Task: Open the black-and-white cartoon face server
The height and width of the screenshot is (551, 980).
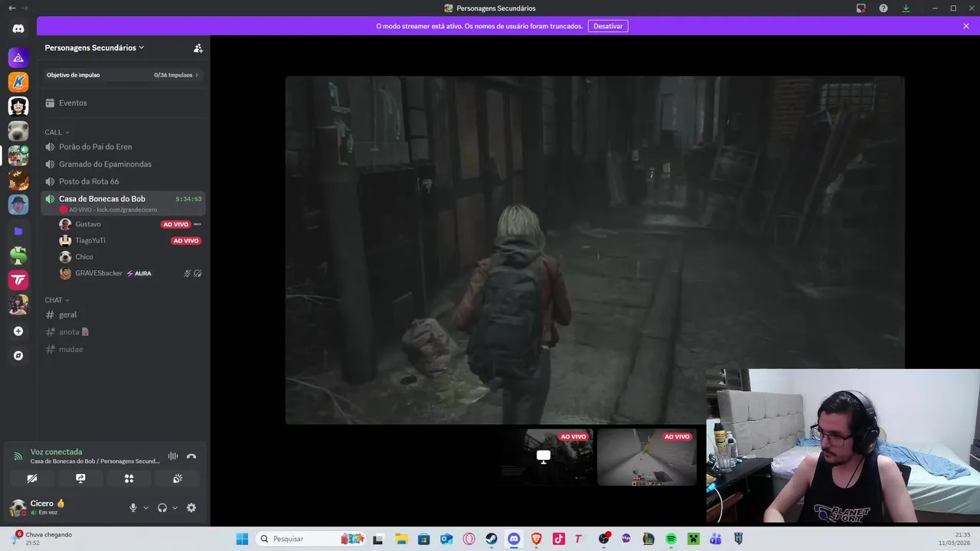Action: [18, 106]
